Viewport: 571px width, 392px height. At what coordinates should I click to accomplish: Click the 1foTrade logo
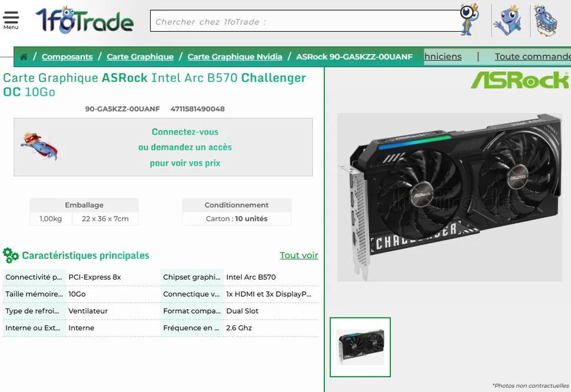[x=85, y=21]
